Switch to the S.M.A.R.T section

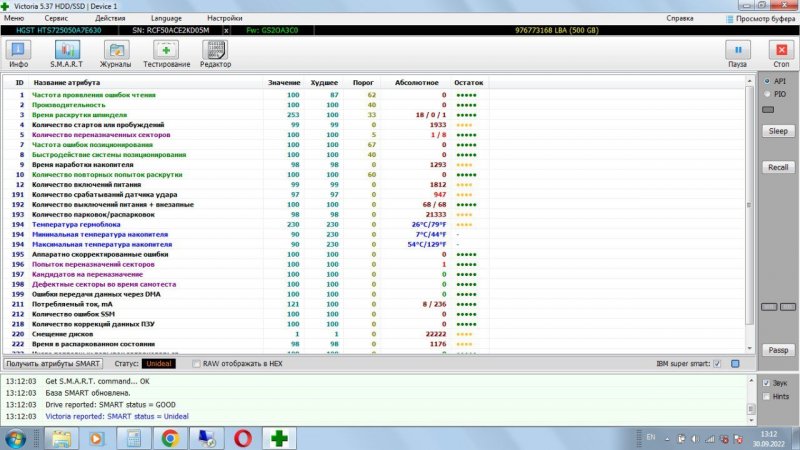click(x=67, y=53)
